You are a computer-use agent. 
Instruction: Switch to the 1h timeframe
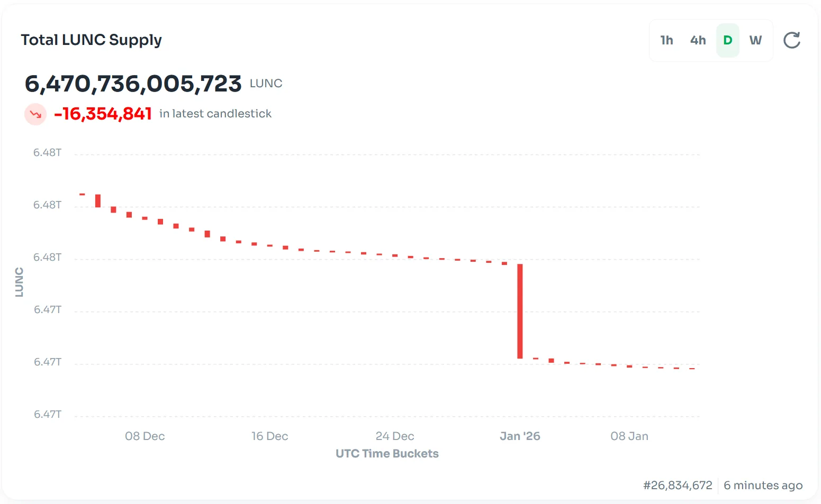click(666, 40)
